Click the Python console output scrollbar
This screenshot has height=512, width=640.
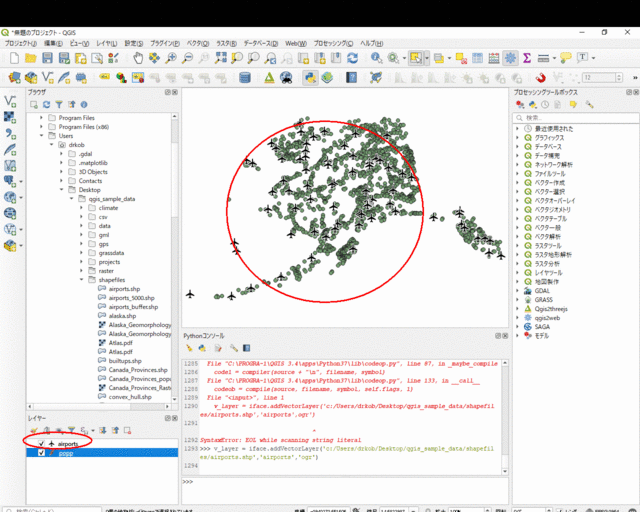(x=505, y=417)
